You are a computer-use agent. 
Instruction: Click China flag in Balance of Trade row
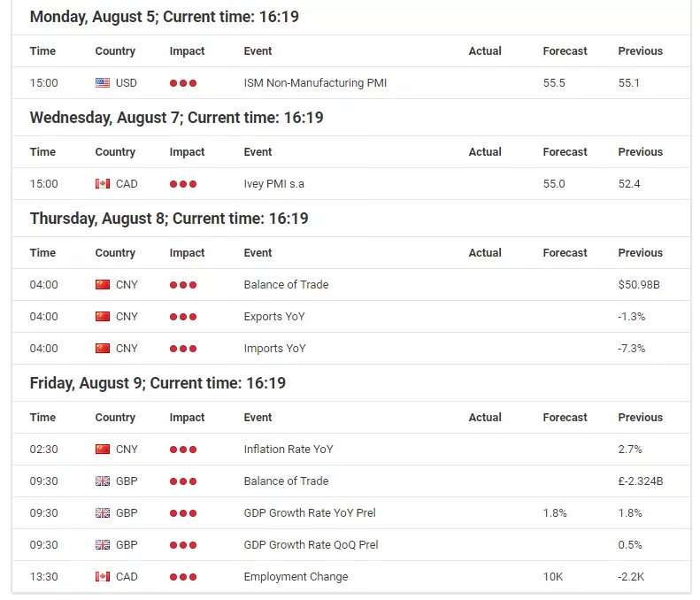click(x=103, y=285)
